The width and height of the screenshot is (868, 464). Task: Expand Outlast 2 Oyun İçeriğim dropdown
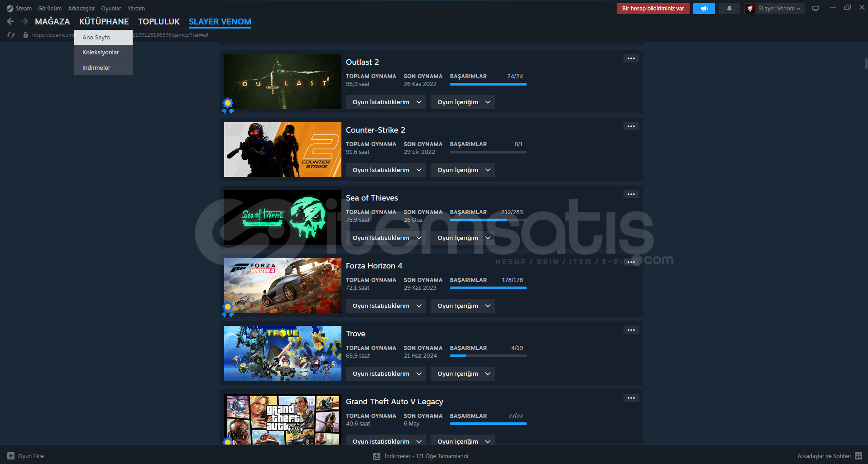[x=463, y=102]
